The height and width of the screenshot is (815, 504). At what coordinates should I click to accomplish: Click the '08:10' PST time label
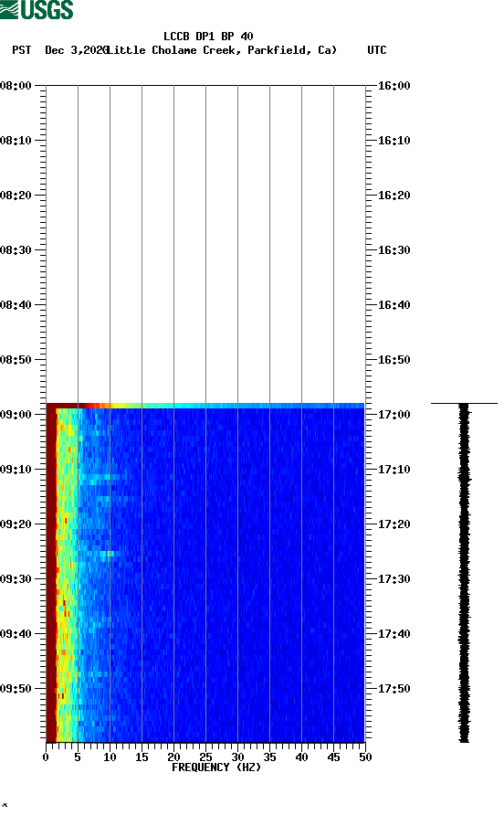(x=16, y=141)
